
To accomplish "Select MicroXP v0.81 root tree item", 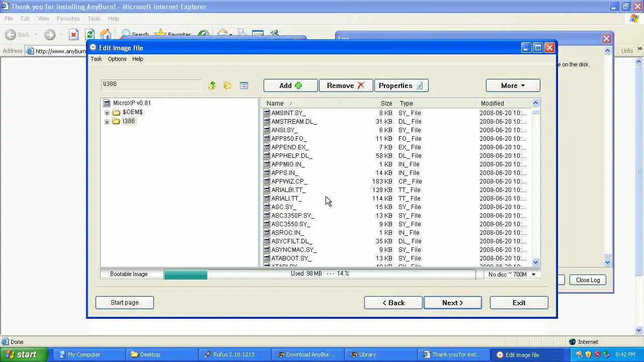I will [131, 103].
